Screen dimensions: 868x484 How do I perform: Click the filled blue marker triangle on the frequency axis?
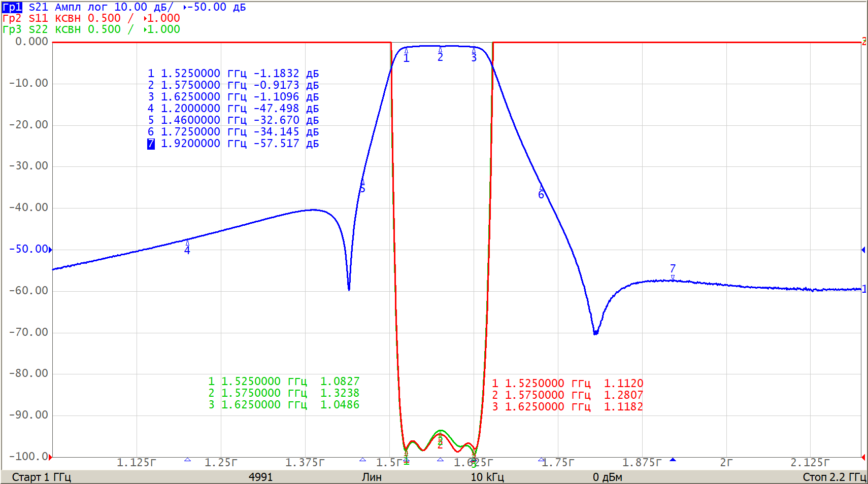673,460
